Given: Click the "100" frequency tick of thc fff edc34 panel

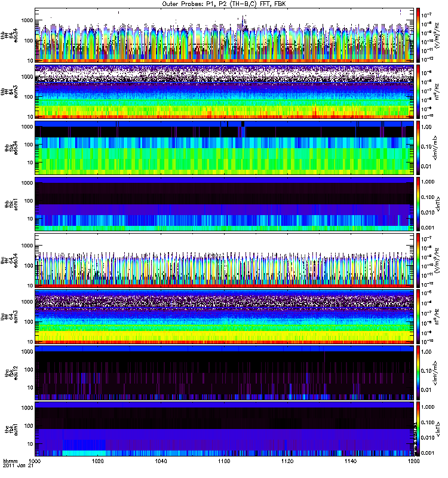Looking at the screenshot, I should 29,265.
